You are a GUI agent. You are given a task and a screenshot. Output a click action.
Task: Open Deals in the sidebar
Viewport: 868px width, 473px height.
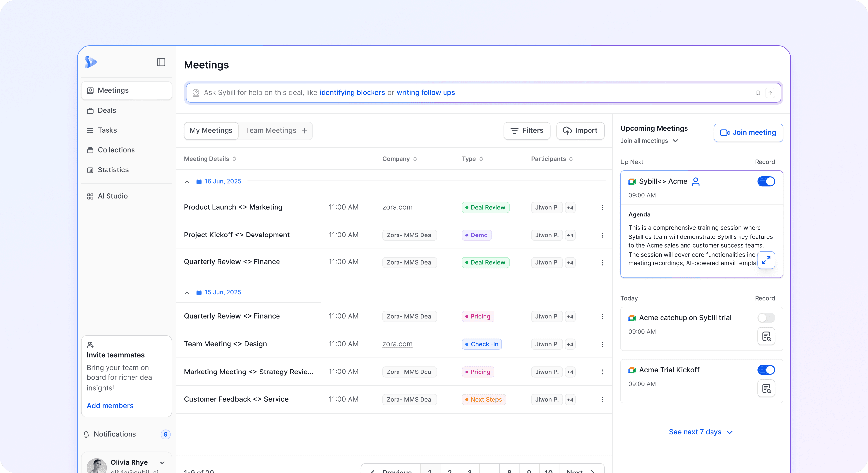pos(107,110)
